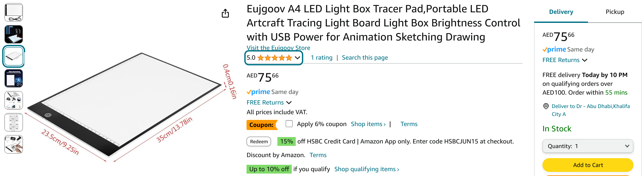Open the Quantity dropdown
Image resolution: width=644 pixels, height=176 pixels.
588,146
